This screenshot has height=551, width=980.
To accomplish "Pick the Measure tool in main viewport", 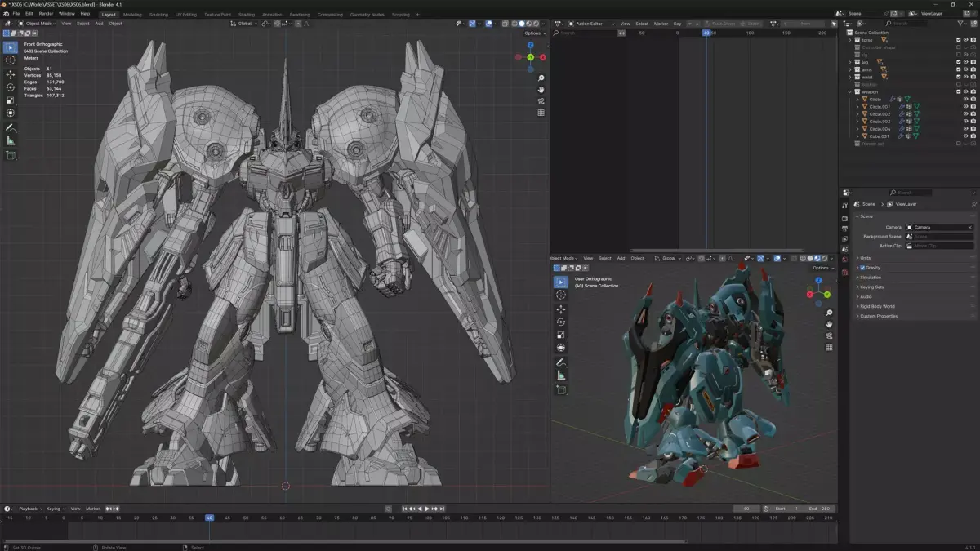I will coord(11,141).
